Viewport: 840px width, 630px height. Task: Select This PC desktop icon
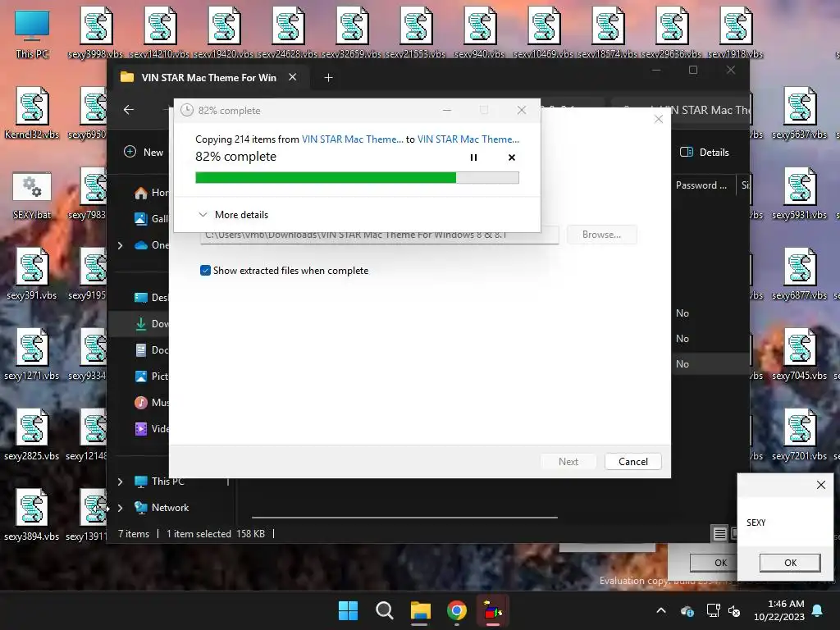pos(32,33)
